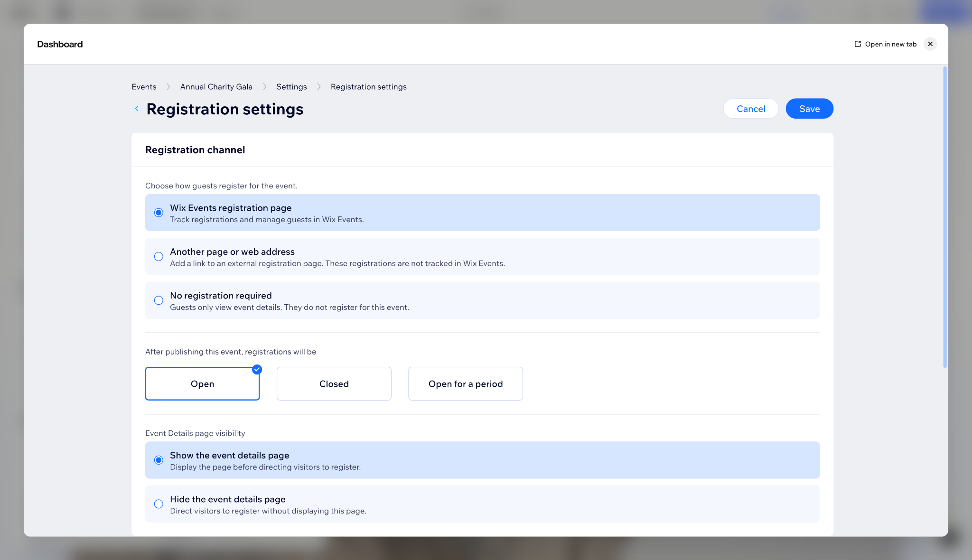Image resolution: width=972 pixels, height=560 pixels.
Task: Close the Dashboard modal
Action: click(930, 44)
